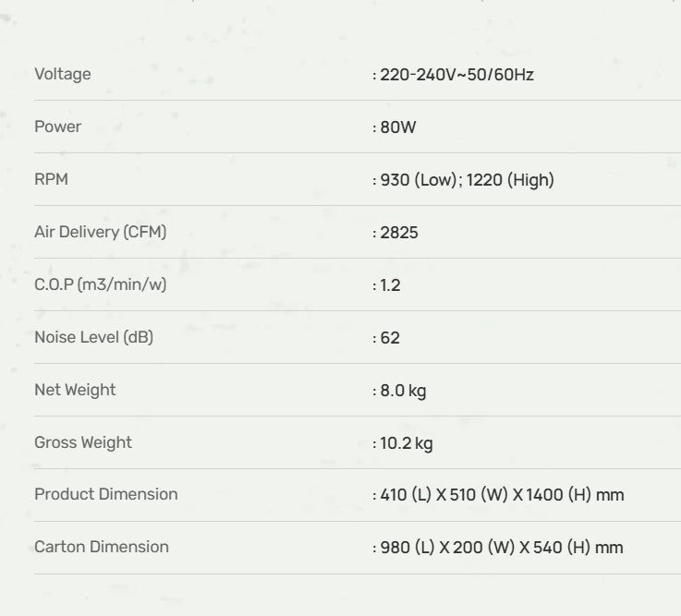This screenshot has width=681, height=616.
Task: Select the 930 (Low); 1220 (High) value
Action: pyautogui.click(x=467, y=179)
